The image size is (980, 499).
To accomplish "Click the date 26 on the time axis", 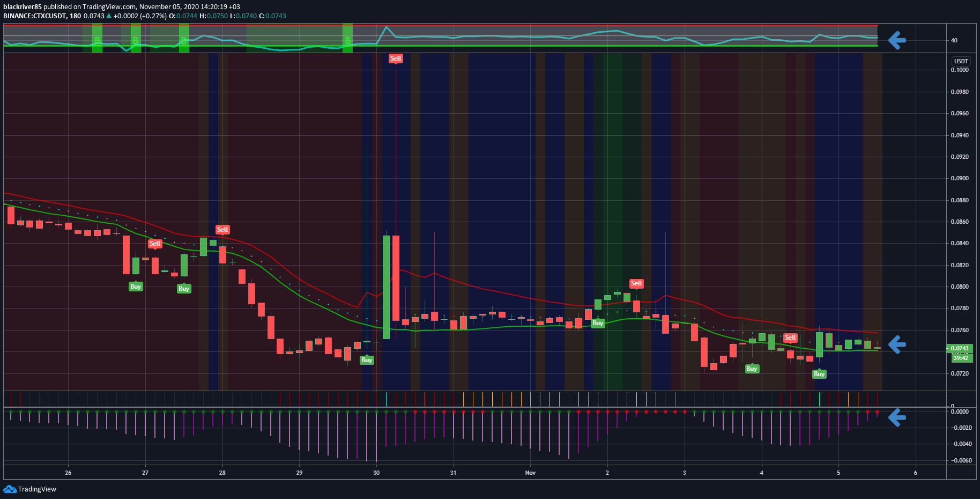I will point(68,473).
